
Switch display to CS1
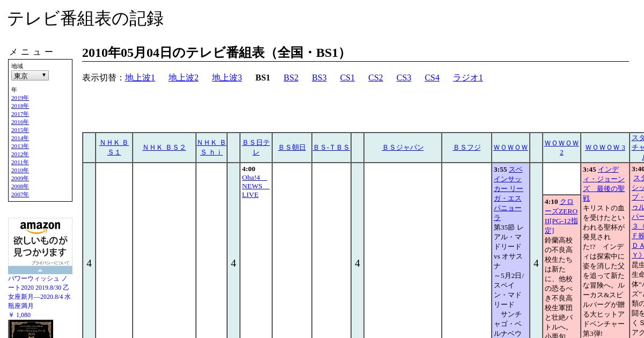pyautogui.click(x=347, y=78)
